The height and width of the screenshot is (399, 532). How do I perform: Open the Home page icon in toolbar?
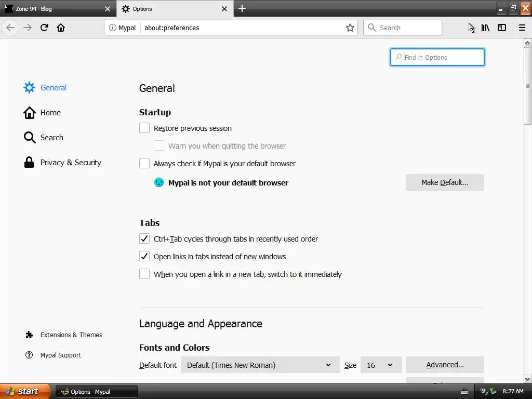[61, 28]
